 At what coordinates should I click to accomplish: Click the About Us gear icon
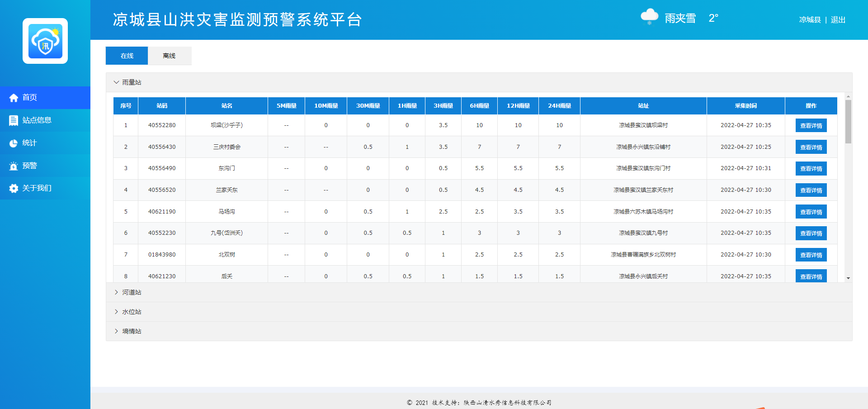(x=14, y=188)
